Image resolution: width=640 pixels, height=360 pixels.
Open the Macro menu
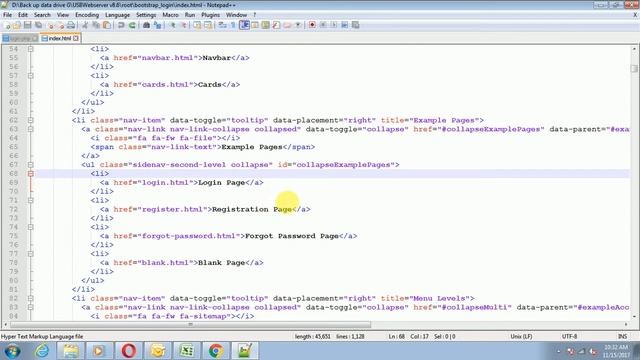coord(170,15)
